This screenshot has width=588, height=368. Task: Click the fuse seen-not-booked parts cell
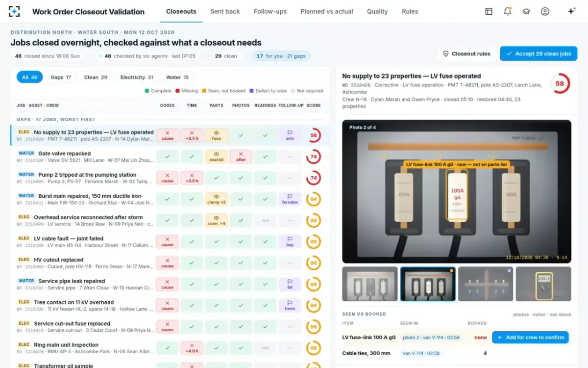pos(216,135)
